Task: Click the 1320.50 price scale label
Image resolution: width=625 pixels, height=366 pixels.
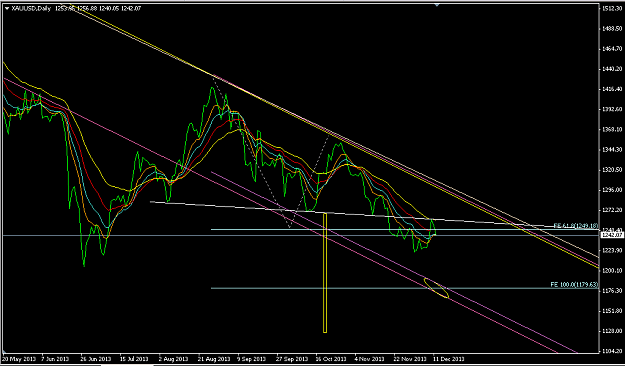Action: tap(613, 170)
